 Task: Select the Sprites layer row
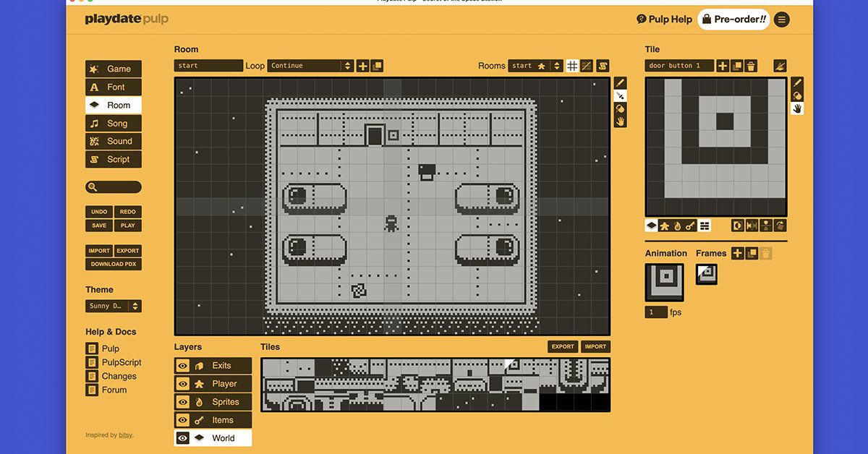(213, 402)
